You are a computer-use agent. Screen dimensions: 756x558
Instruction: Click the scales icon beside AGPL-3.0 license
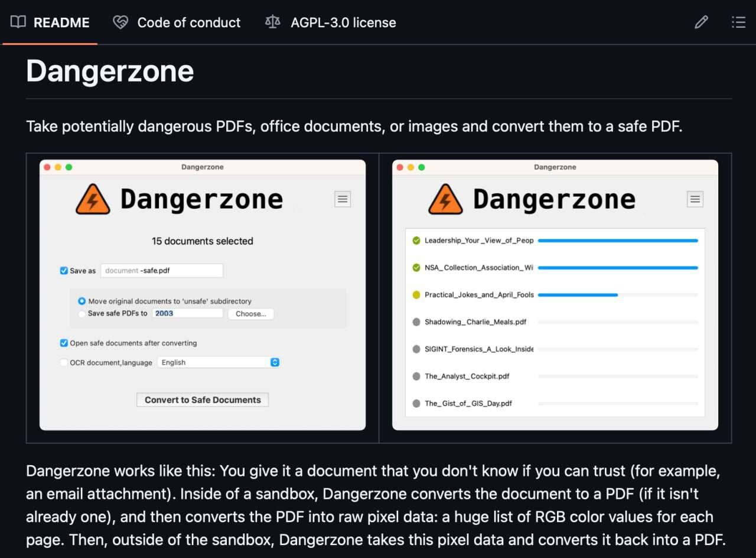coord(272,22)
